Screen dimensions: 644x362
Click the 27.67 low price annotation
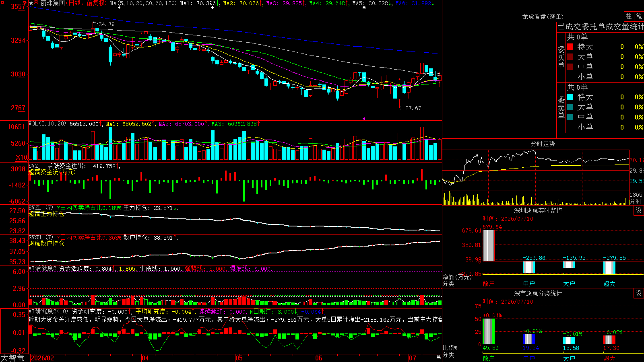click(413, 108)
